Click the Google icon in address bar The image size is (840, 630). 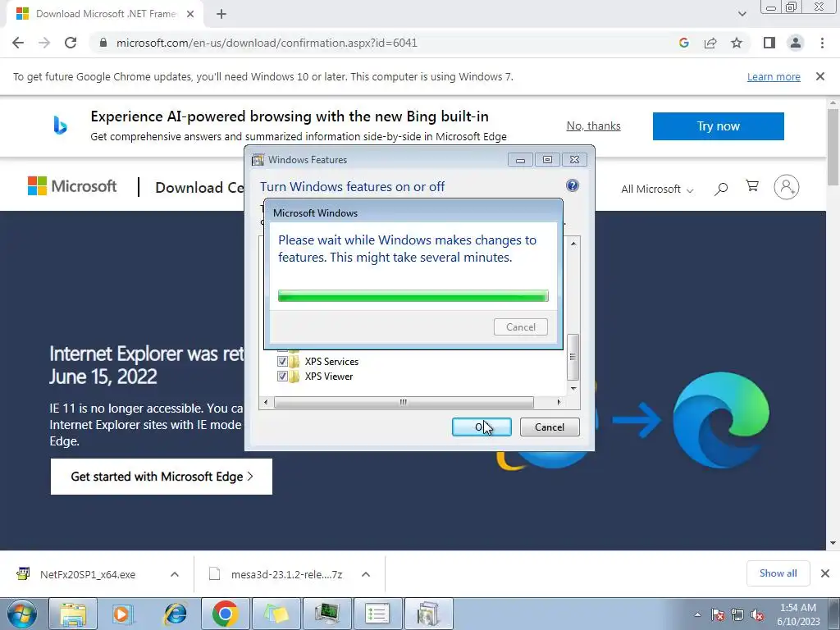tap(683, 43)
